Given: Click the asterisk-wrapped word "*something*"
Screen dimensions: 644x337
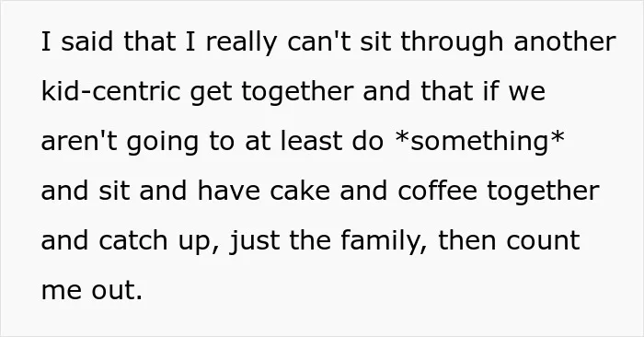Looking at the screenshot, I should click(479, 141).
